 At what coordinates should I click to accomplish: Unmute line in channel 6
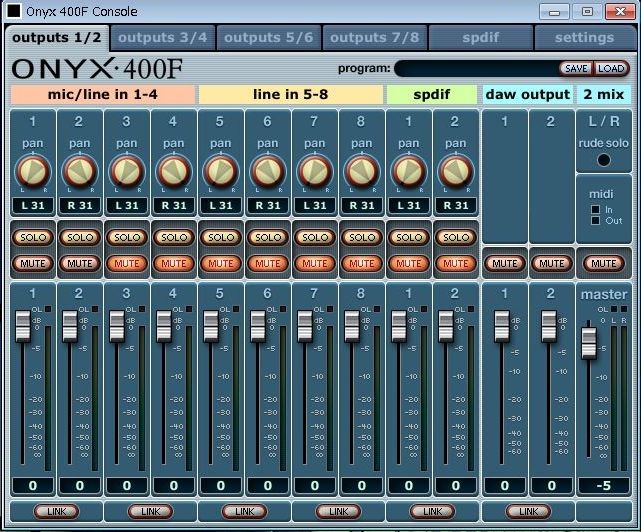[x=268, y=263]
